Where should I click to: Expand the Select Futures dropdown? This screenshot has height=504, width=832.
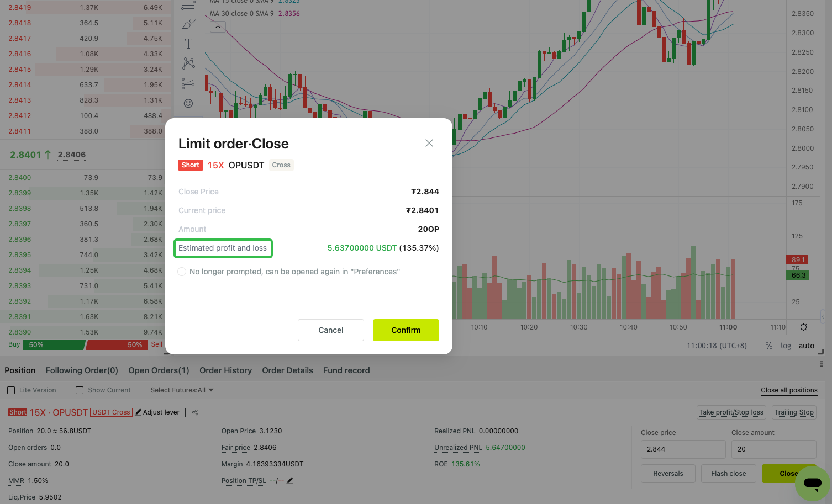click(182, 390)
